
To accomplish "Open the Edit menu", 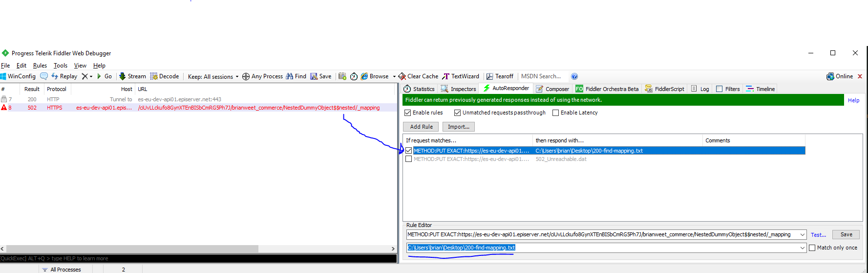I will click(21, 66).
